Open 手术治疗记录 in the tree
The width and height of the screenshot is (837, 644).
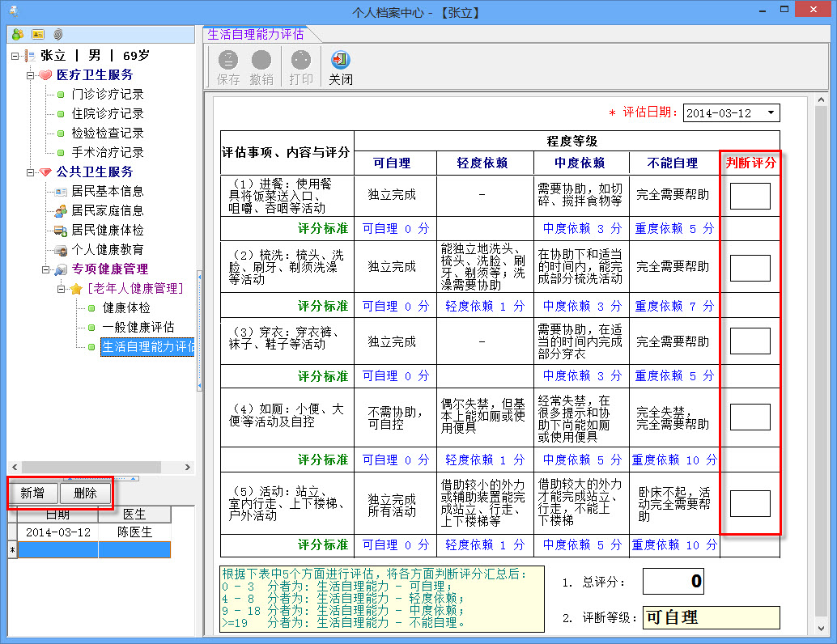coord(108,153)
